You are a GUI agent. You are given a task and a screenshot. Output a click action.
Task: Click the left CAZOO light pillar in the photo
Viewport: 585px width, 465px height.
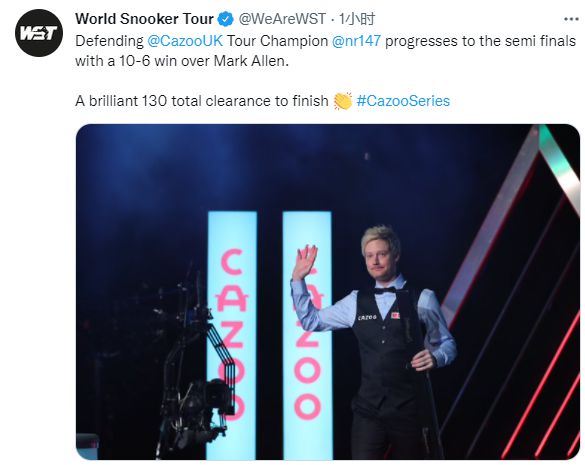(x=232, y=335)
